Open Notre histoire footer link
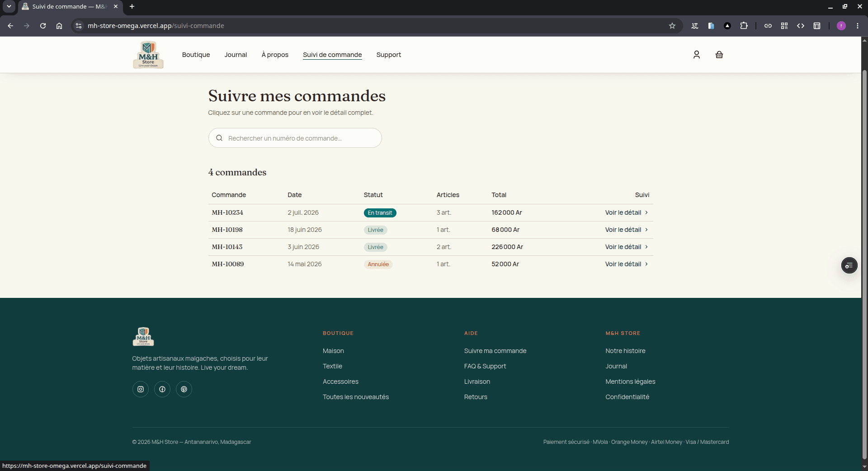This screenshot has height=471, width=868. click(625, 351)
